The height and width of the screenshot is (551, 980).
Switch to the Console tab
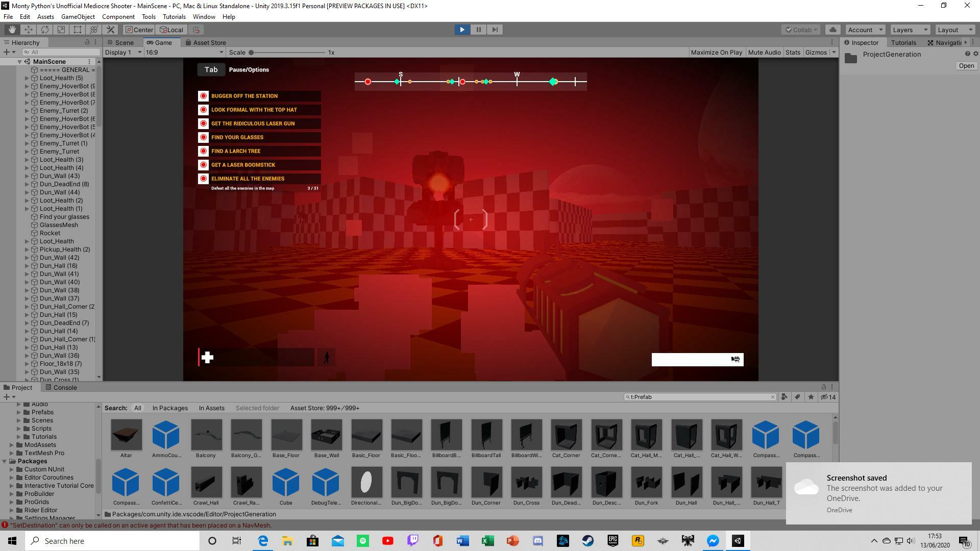coord(61,387)
